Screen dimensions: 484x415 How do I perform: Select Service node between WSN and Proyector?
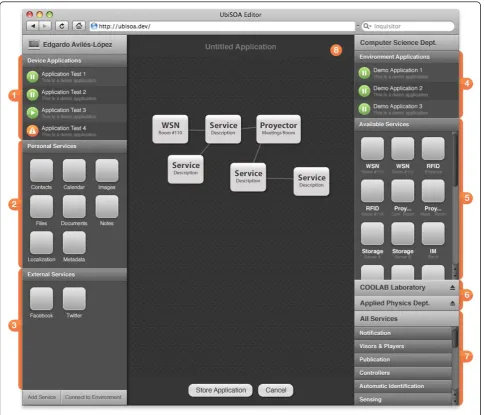tap(223, 129)
